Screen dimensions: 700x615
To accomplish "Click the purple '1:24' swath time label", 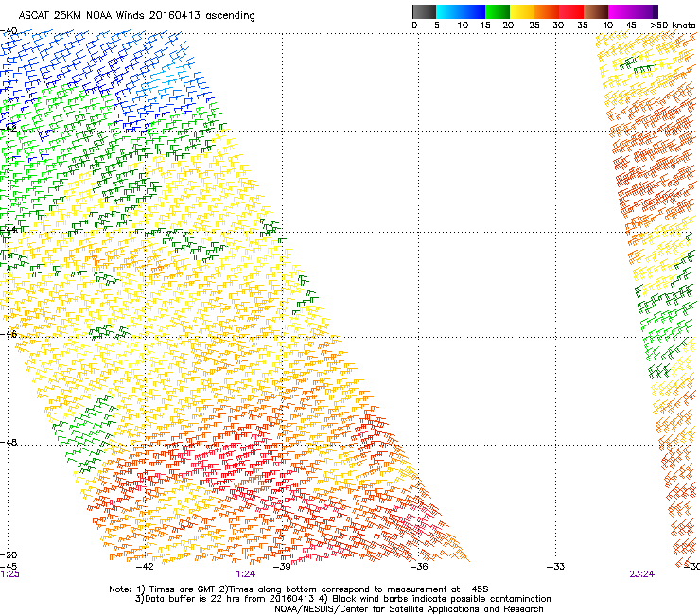I will 246,574.
